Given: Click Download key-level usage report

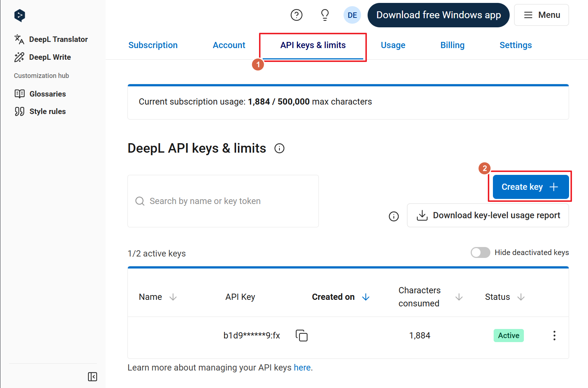Looking at the screenshot, I should 488,215.
